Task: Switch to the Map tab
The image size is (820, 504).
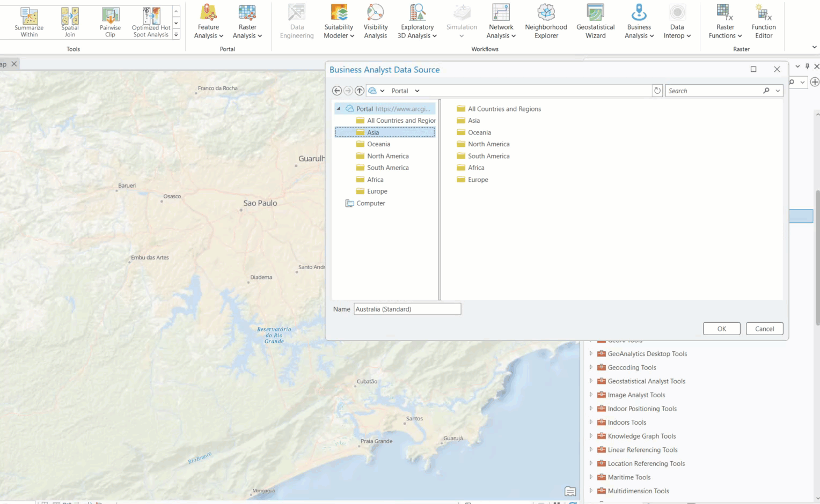Action: pos(4,63)
